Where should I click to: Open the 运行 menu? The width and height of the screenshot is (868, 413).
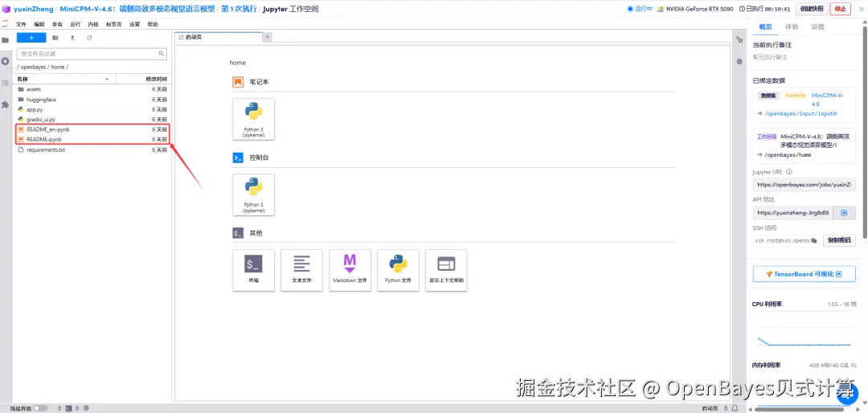point(76,24)
